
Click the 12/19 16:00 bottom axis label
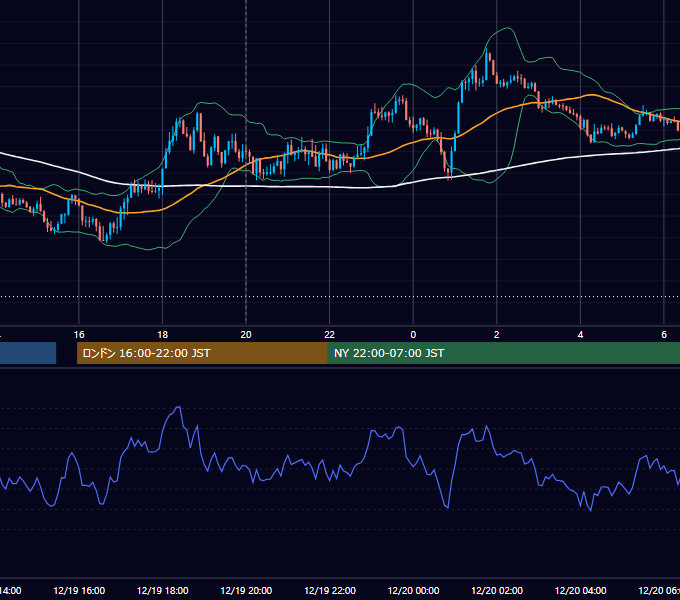click(79, 590)
